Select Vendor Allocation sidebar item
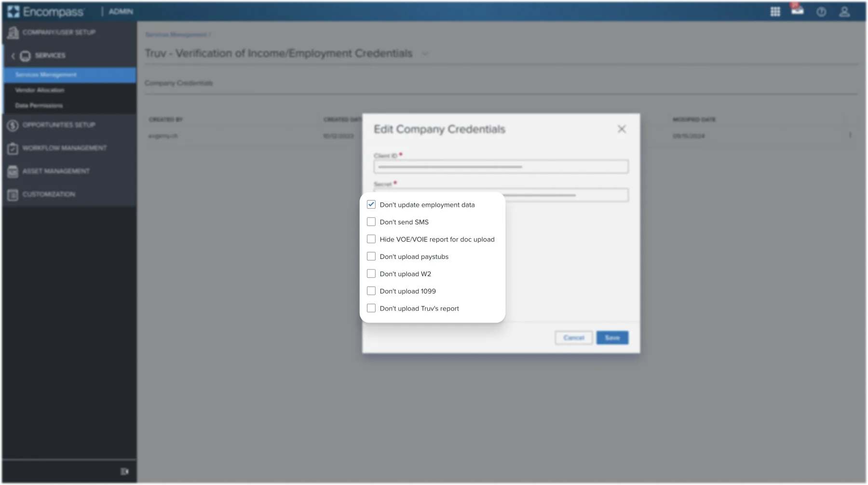Viewport: 868px width, 485px height. 69,90
